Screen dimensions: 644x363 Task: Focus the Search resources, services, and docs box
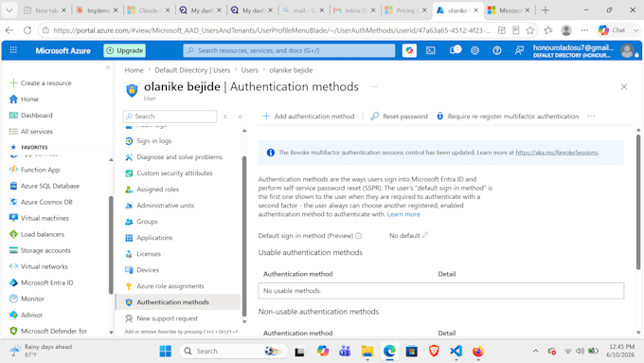(289, 50)
